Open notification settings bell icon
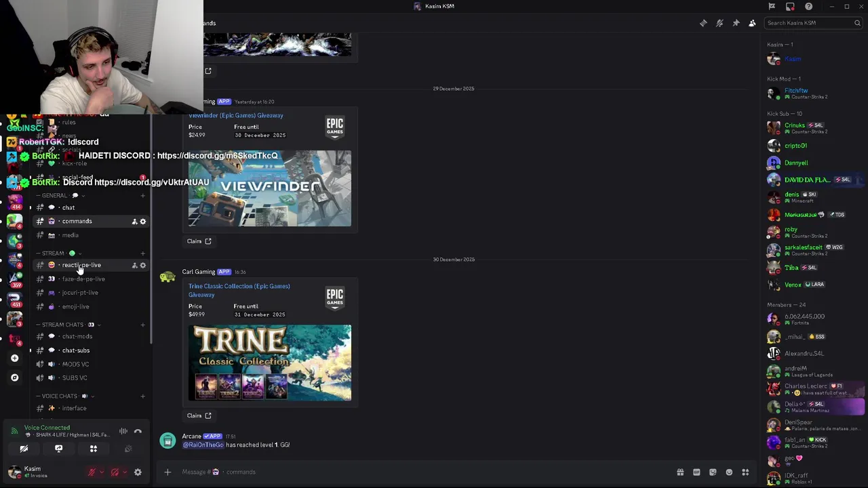This screenshot has width=868, height=488. point(719,23)
